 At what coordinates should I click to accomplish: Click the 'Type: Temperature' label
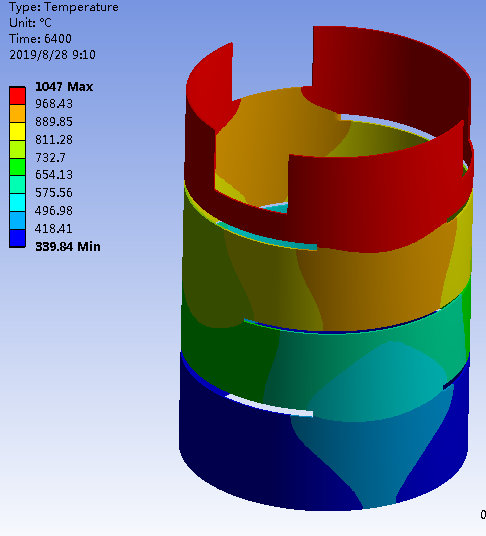(64, 7)
